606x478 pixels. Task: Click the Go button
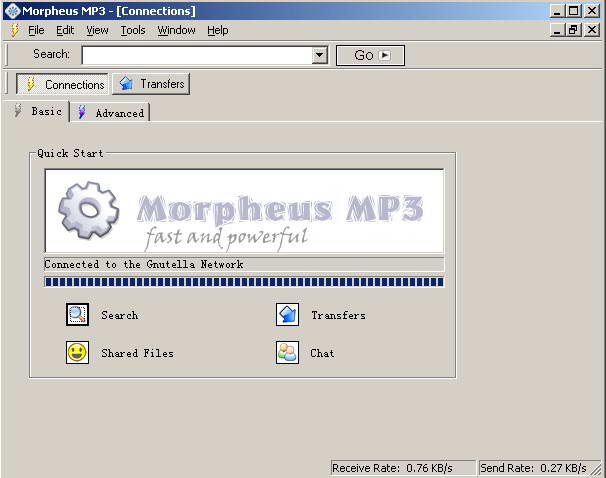370,55
